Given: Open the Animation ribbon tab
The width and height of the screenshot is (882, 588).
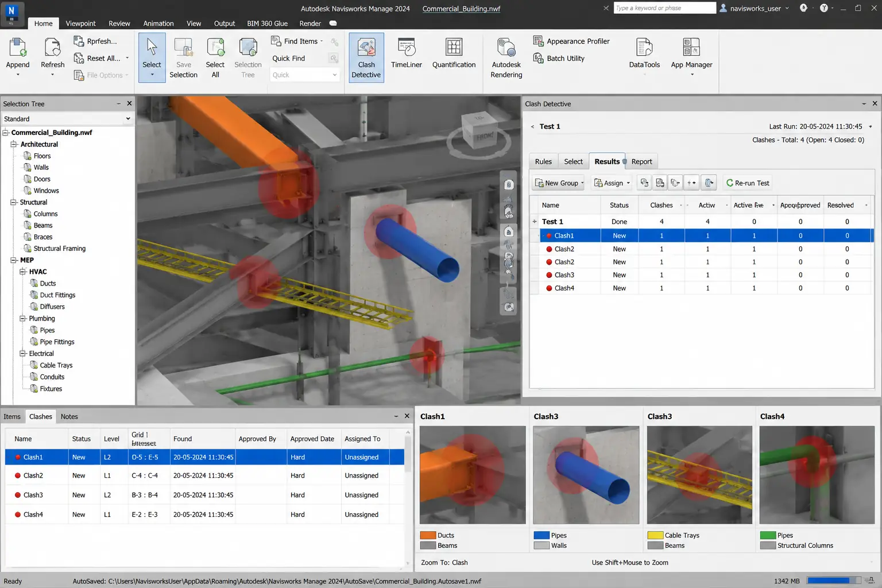Looking at the screenshot, I should [x=158, y=24].
